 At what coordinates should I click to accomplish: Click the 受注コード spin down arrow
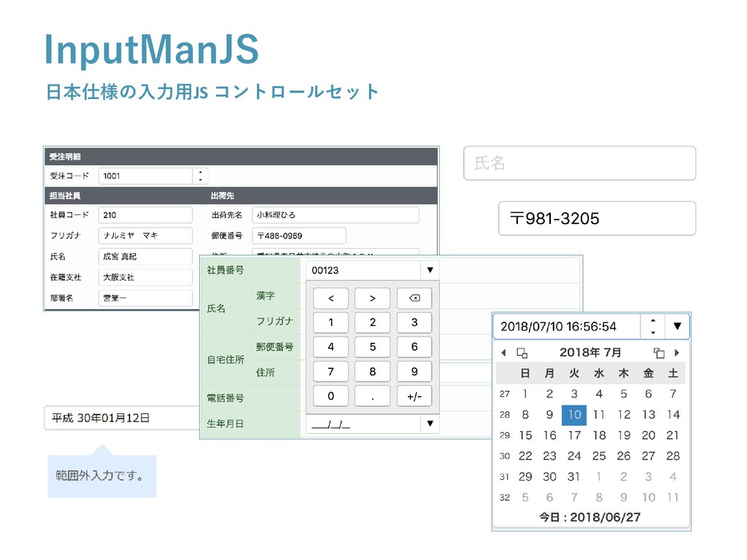coord(201,180)
